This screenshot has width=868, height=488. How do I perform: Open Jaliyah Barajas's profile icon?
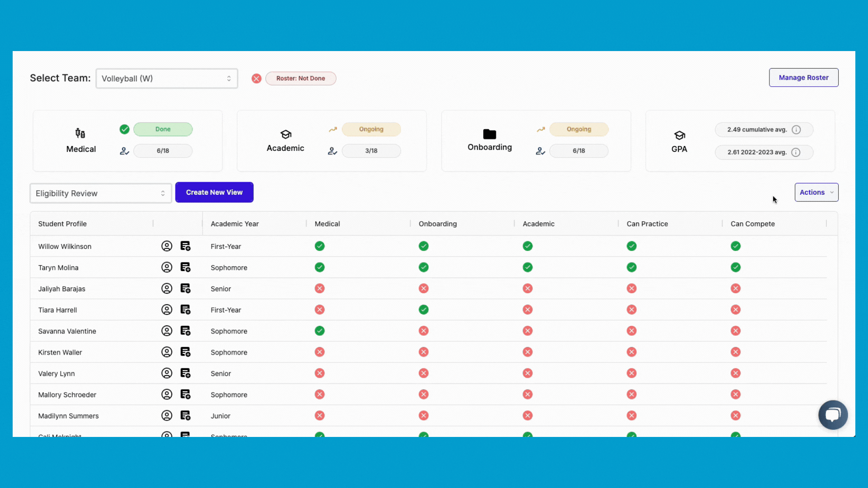[x=167, y=289]
